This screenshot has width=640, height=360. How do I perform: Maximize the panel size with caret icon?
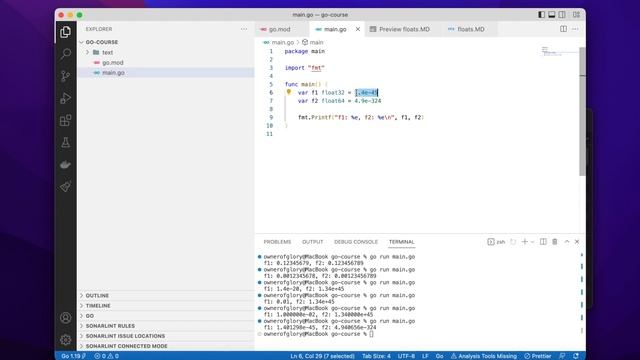click(x=567, y=242)
